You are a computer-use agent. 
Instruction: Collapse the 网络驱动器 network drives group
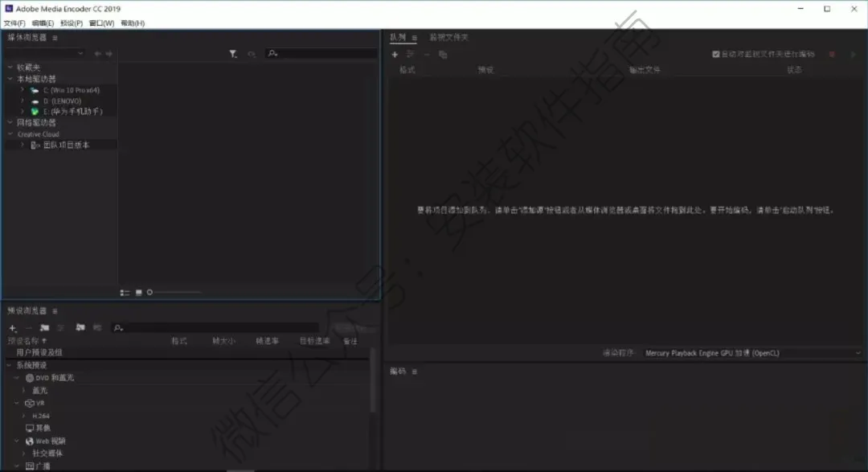tap(10, 122)
